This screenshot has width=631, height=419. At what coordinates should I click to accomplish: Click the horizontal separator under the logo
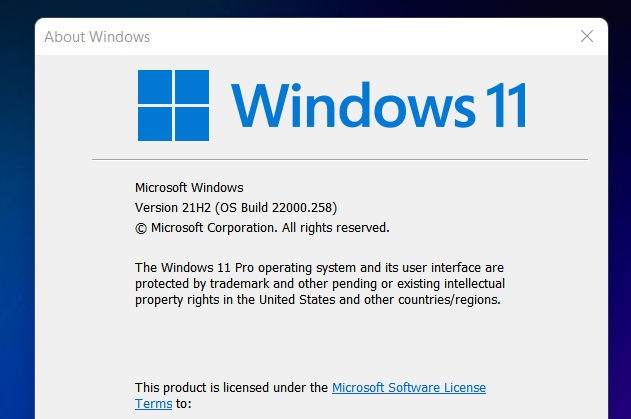tap(340, 159)
